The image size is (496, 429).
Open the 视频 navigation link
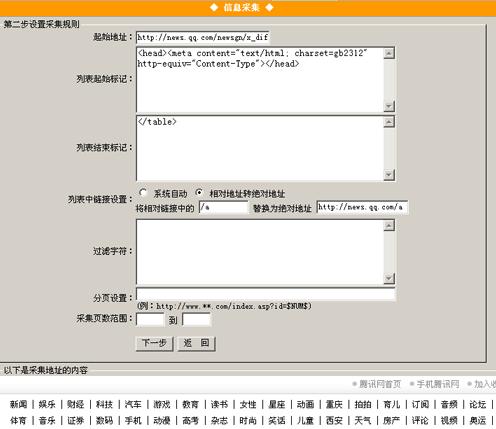(449, 420)
